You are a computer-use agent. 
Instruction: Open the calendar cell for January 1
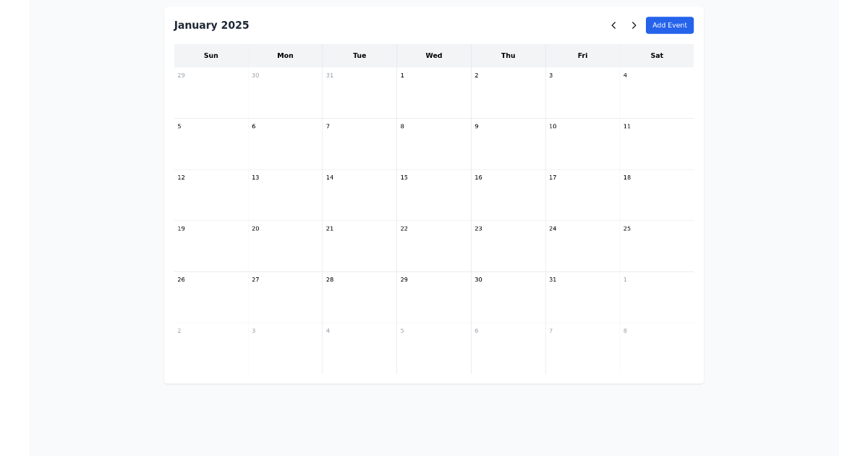click(x=433, y=92)
